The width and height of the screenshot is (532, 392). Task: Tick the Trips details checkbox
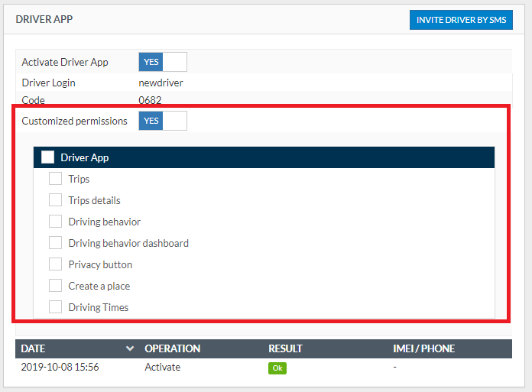pyautogui.click(x=55, y=200)
